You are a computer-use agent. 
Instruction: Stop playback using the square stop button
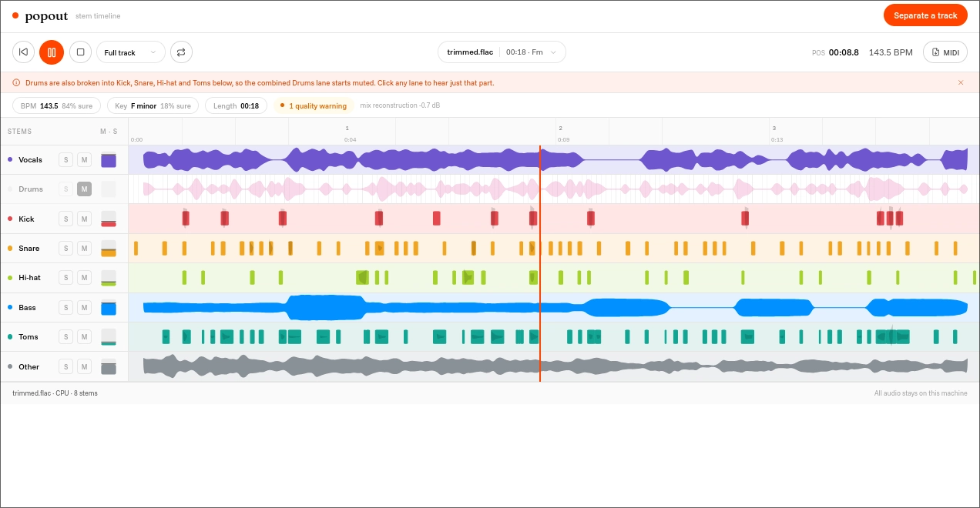80,52
